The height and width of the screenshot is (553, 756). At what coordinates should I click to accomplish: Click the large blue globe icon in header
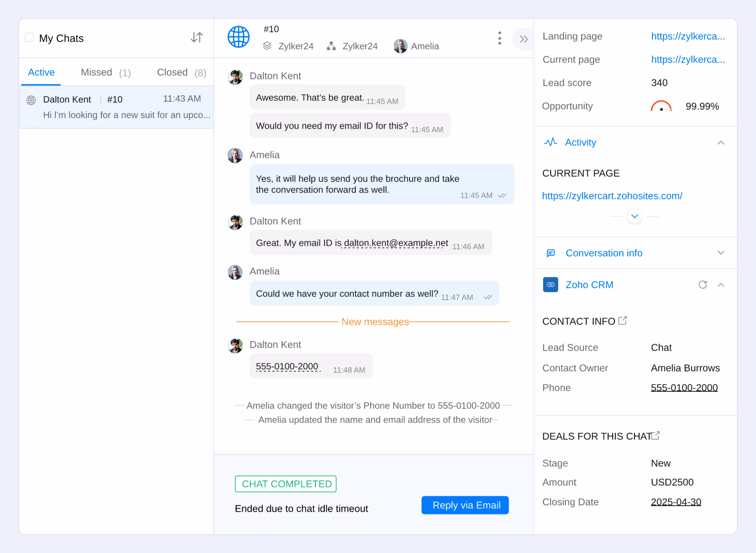[x=238, y=37]
